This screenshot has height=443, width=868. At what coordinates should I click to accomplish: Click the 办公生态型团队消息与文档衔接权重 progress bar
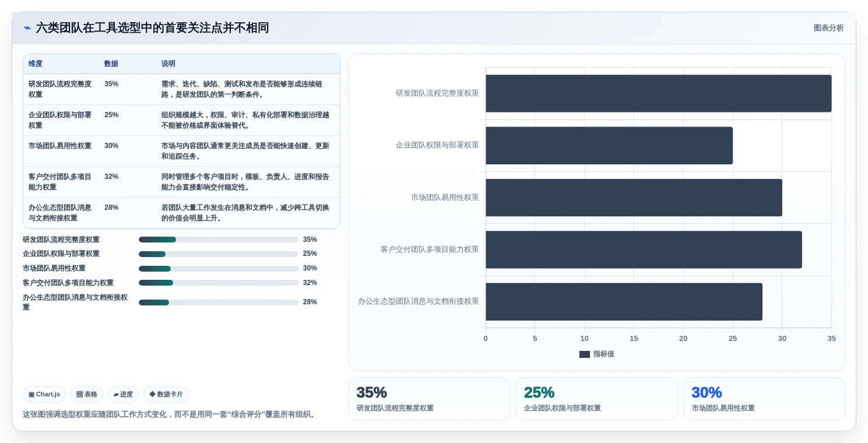[x=219, y=303]
